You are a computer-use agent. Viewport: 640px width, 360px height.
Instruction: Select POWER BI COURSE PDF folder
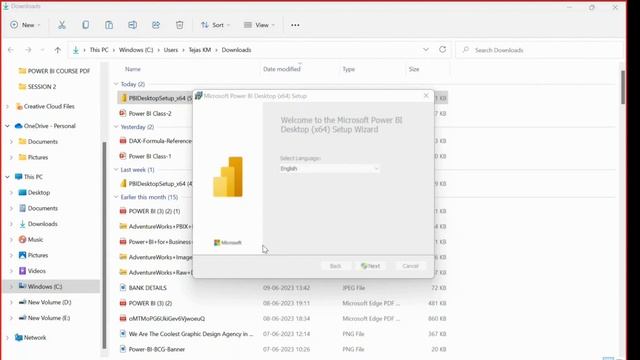point(54,71)
